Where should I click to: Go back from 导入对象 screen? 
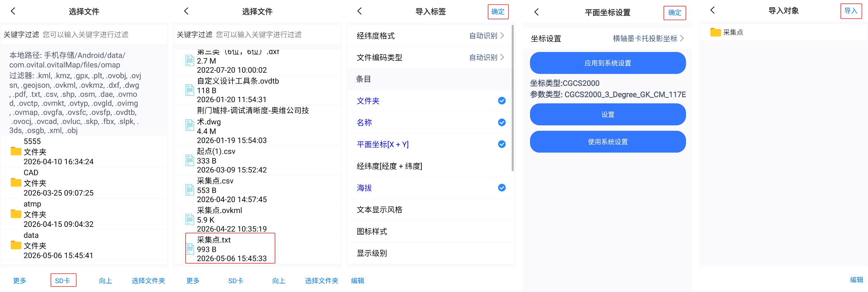point(712,10)
